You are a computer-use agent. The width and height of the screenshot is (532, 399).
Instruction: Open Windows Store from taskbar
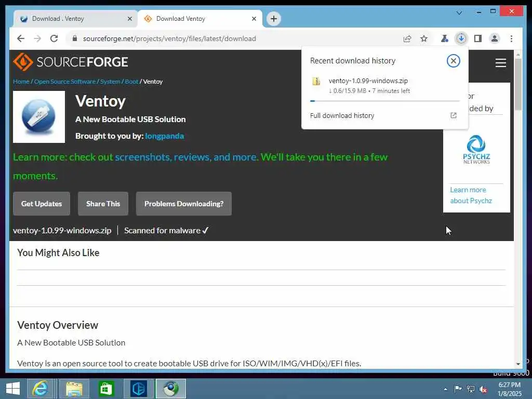(106, 389)
